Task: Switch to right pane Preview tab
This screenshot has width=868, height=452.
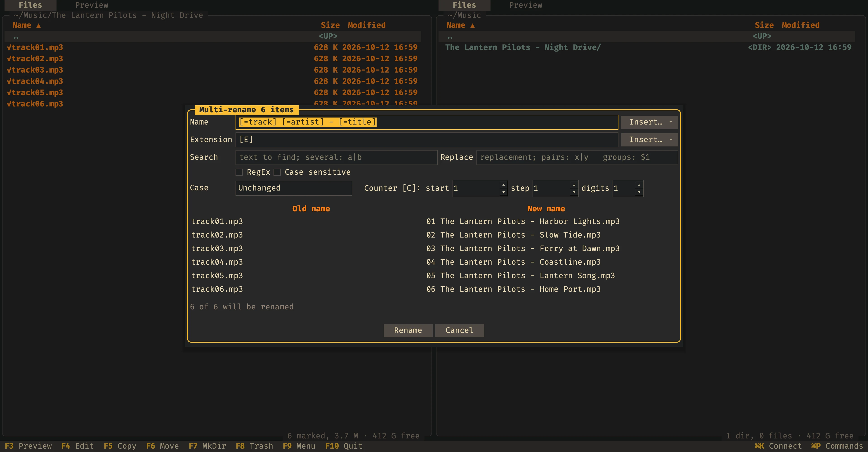Action: click(x=526, y=5)
